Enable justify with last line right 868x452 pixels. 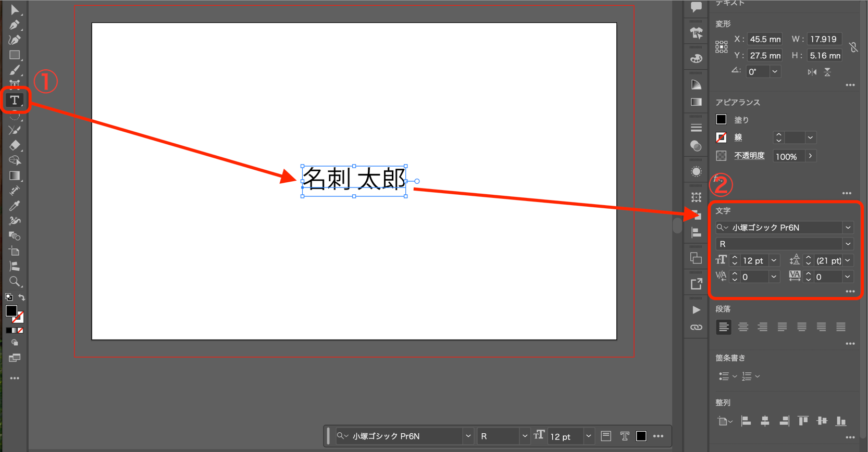821,327
